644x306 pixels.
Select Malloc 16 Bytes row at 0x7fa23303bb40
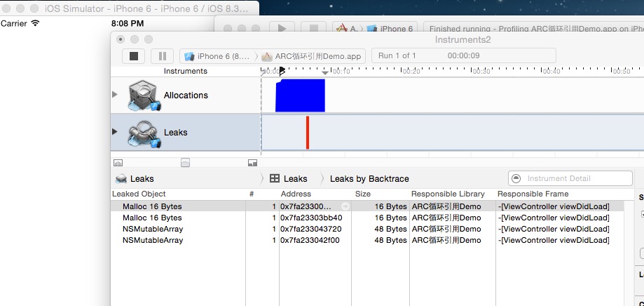pyautogui.click(x=367, y=218)
